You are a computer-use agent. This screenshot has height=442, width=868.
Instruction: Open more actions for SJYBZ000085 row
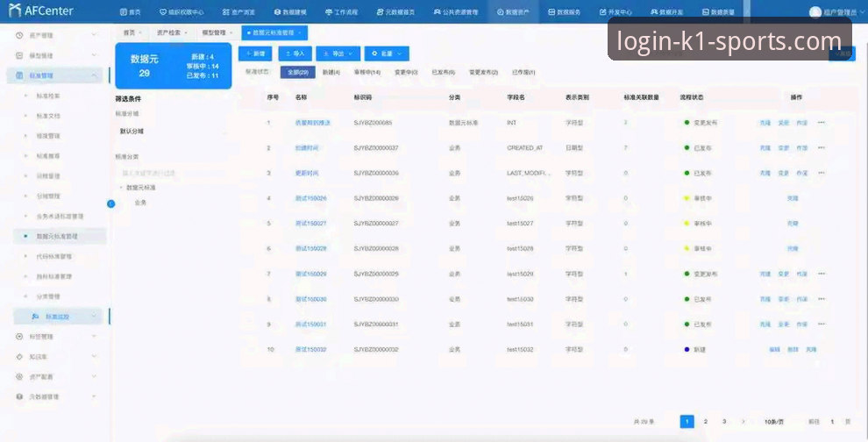(x=821, y=123)
